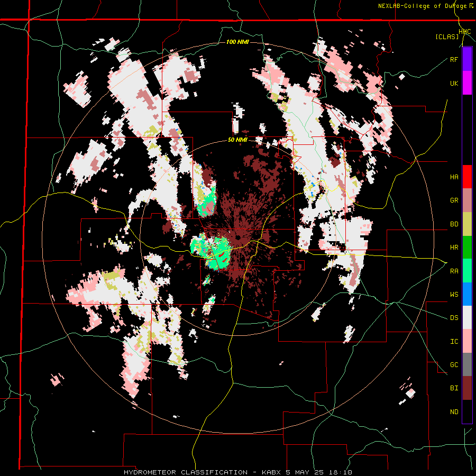476x476 pixels.
Task: Click the '[CLAS]' legend heading
Action: (447, 36)
